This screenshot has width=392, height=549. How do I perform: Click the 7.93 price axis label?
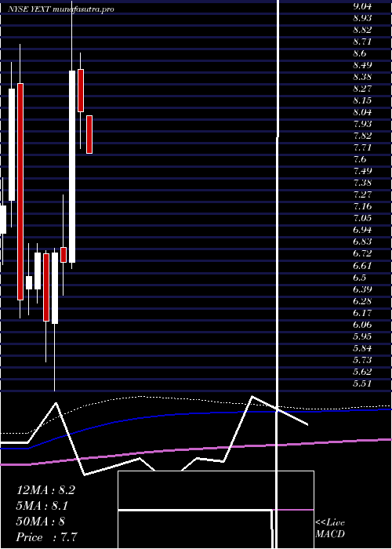point(362,124)
